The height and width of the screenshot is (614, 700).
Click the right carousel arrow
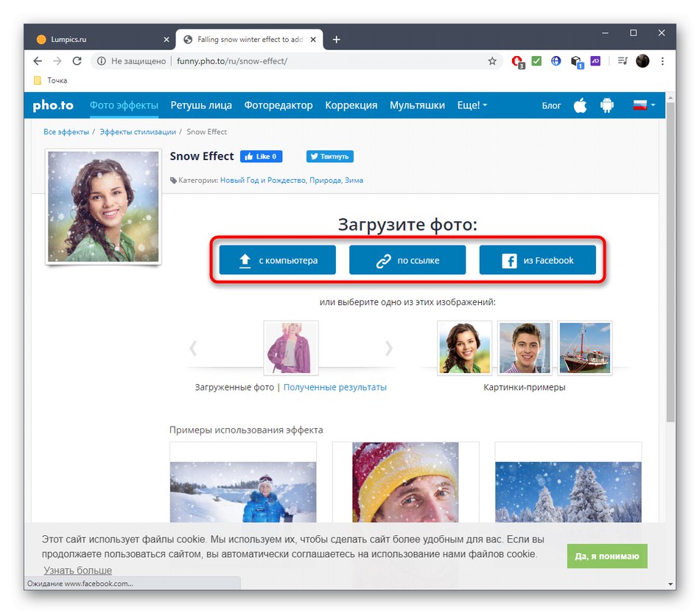(389, 348)
